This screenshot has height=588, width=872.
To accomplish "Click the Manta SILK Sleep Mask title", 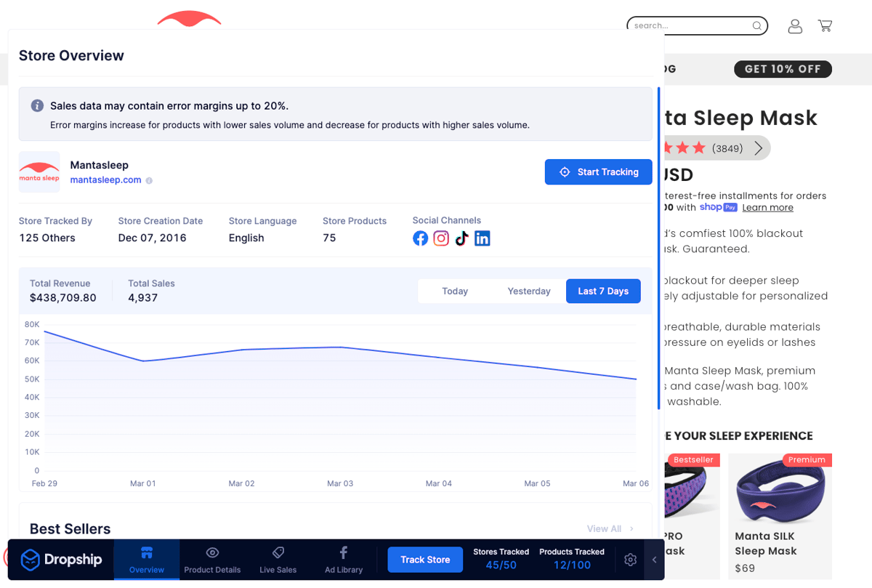I will coord(766,544).
